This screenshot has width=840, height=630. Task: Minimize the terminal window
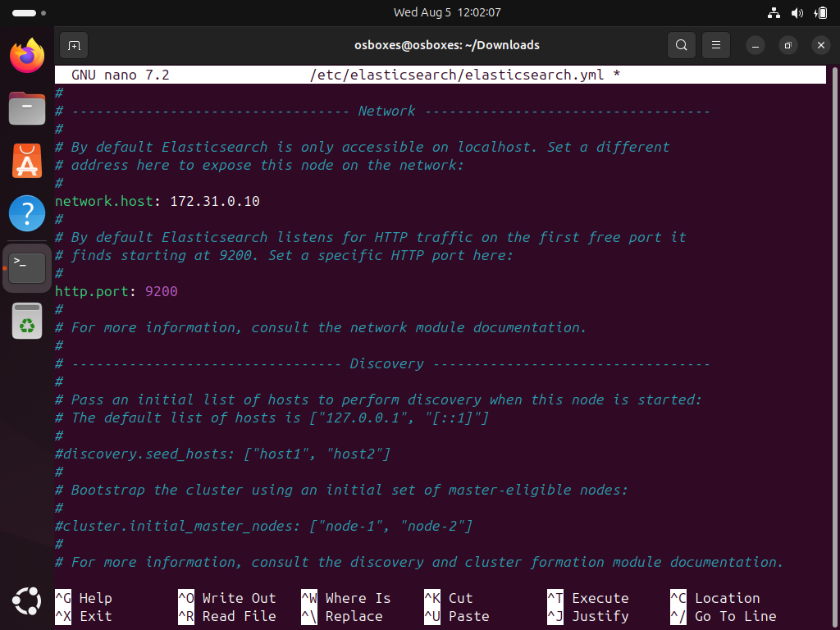click(x=756, y=46)
